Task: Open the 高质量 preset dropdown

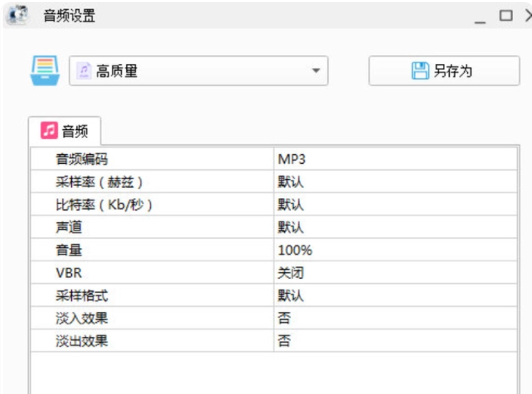Action: click(198, 71)
